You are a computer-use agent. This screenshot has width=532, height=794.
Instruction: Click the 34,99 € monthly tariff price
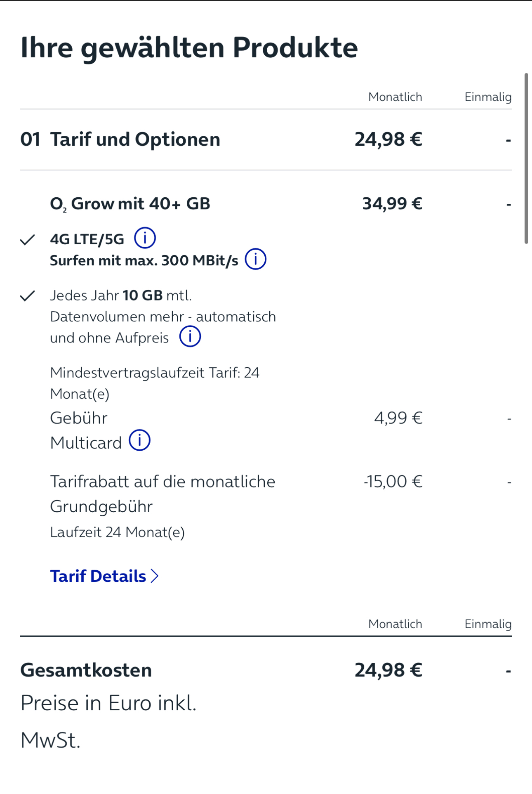pyautogui.click(x=392, y=203)
